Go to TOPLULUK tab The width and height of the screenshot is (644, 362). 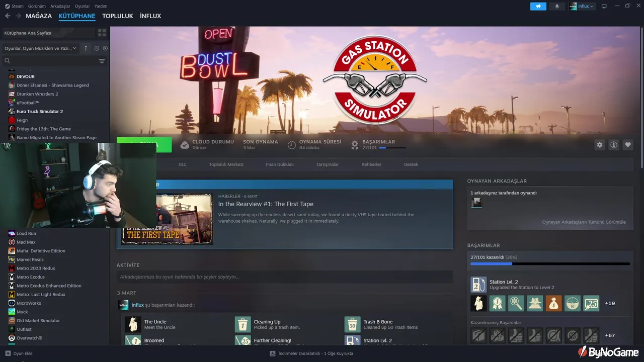pos(118,16)
